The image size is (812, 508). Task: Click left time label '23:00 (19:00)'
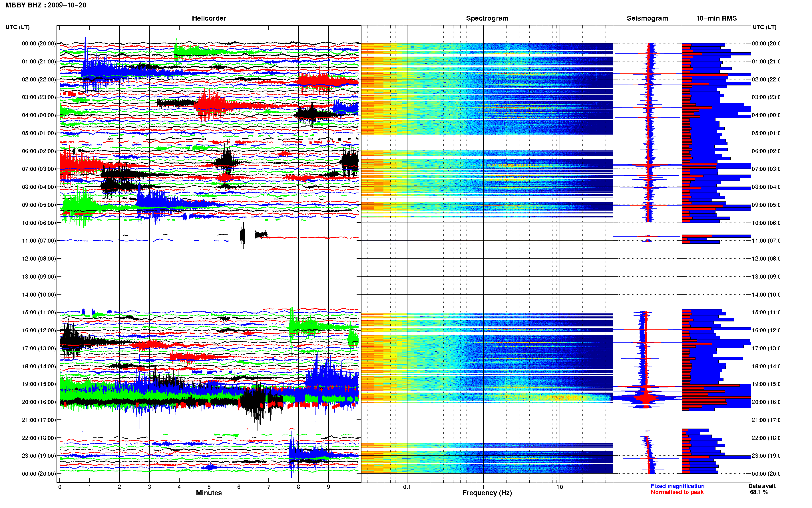(x=39, y=456)
